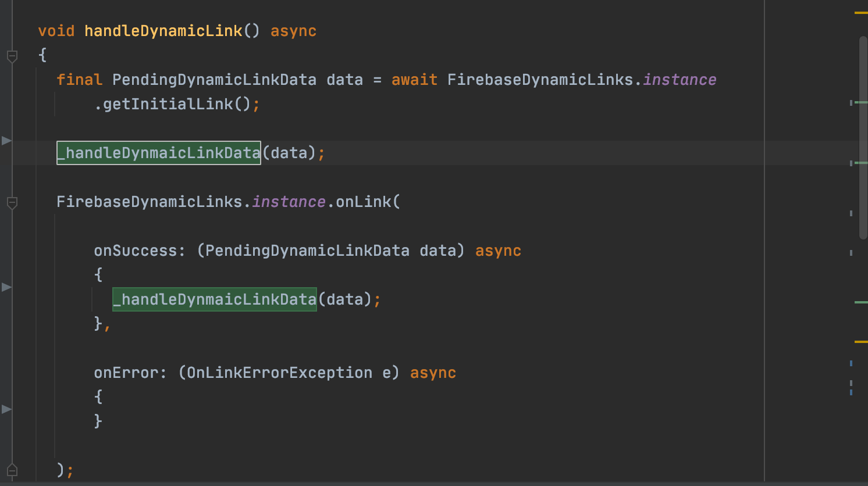Click the 'onError:' parameter label
This screenshot has height=486, width=868.
click(130, 373)
